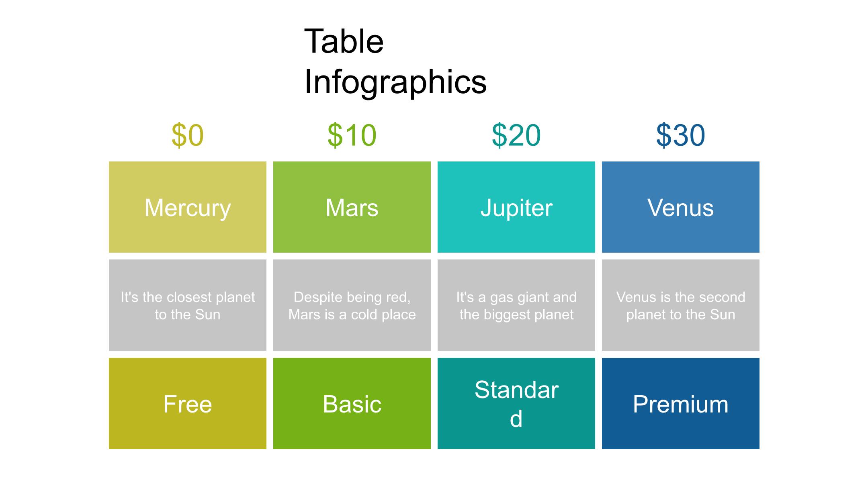Select the Free plan cell

point(188,404)
